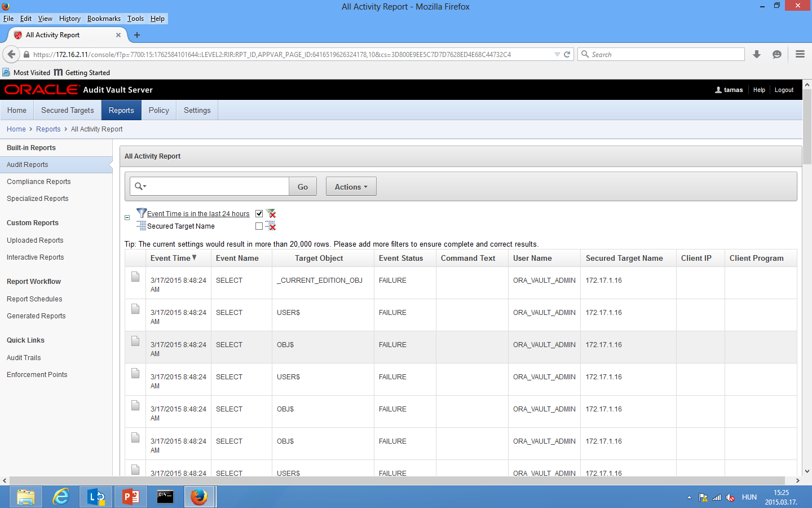The width and height of the screenshot is (812, 508).
Task: Open File Explorer from the taskbar
Action: pyautogui.click(x=26, y=497)
